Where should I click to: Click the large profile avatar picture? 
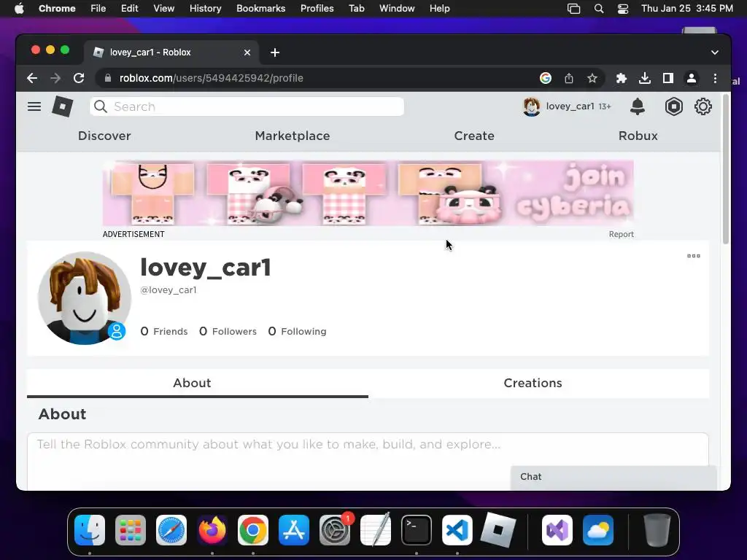point(85,298)
